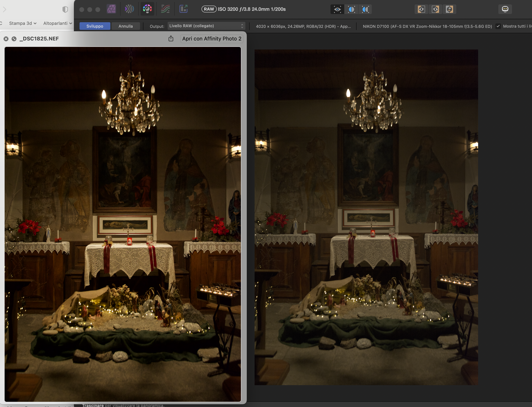Enable mirrored before/after view

[x=365, y=9]
